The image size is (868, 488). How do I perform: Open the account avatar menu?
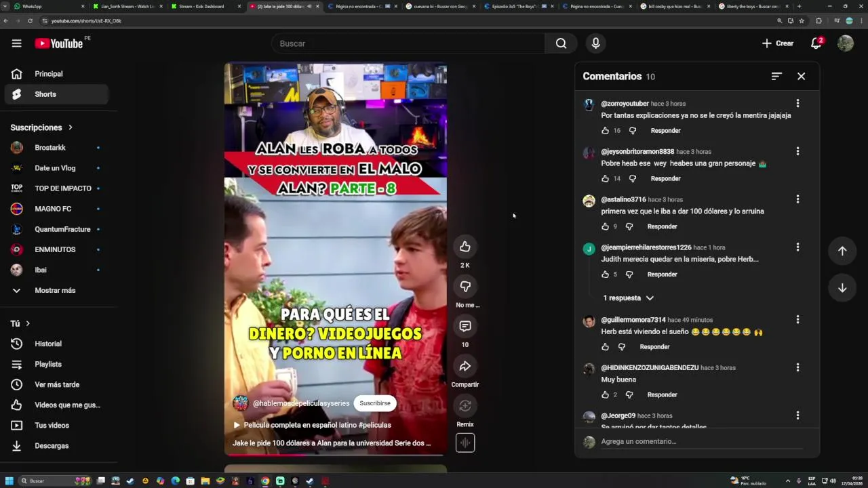tap(845, 43)
